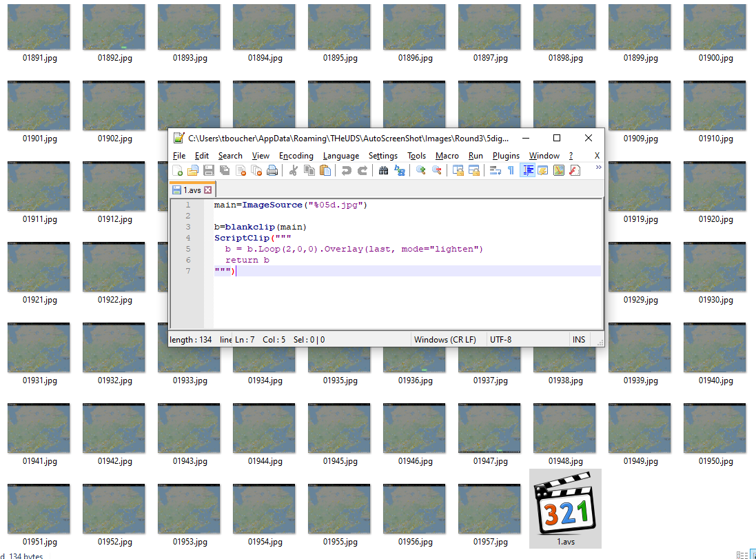Undo the last edit via toolbar
Viewport: 756px width, 559px height.
tap(346, 170)
